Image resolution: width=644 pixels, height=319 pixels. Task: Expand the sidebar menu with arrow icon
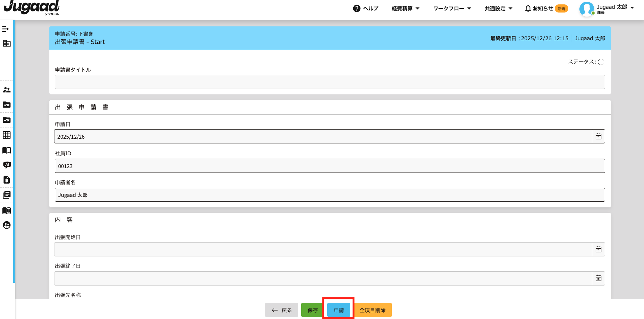[x=6, y=29]
